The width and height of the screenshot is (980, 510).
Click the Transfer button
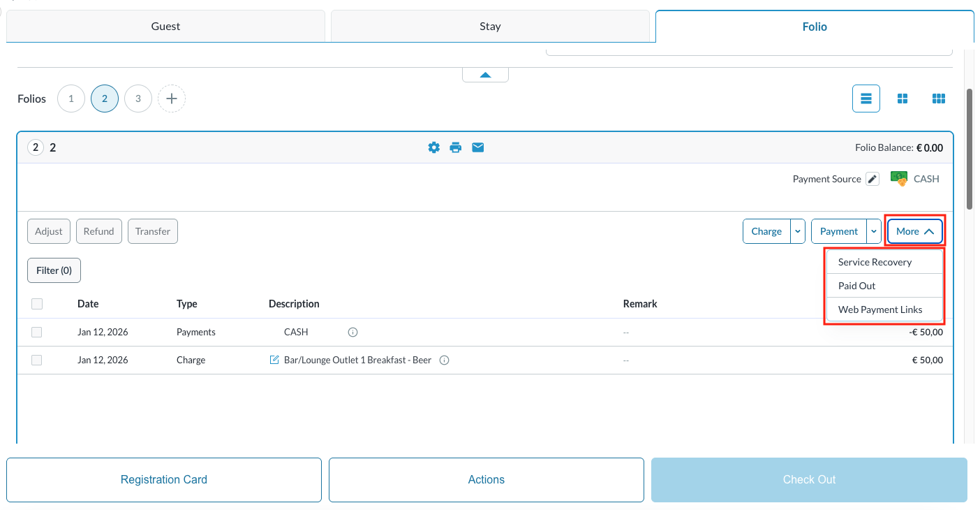coord(152,231)
